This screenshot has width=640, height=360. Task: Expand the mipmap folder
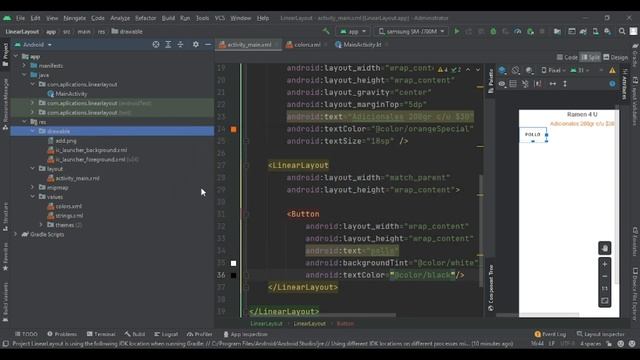click(33, 187)
